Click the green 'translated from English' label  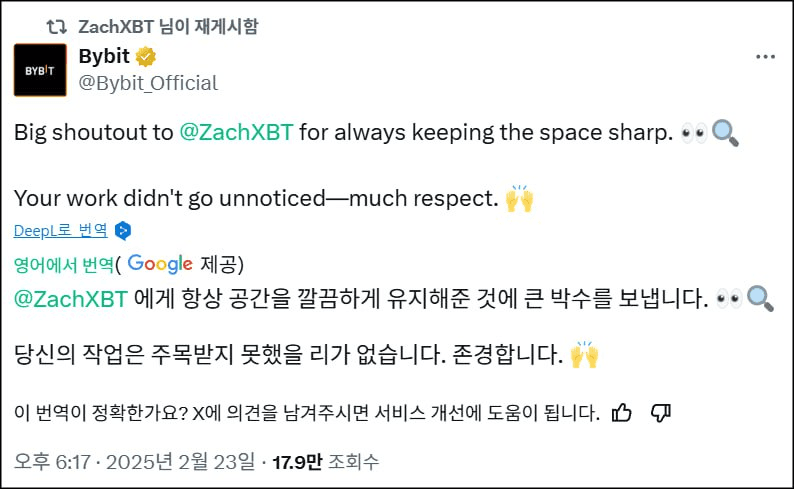[64, 264]
